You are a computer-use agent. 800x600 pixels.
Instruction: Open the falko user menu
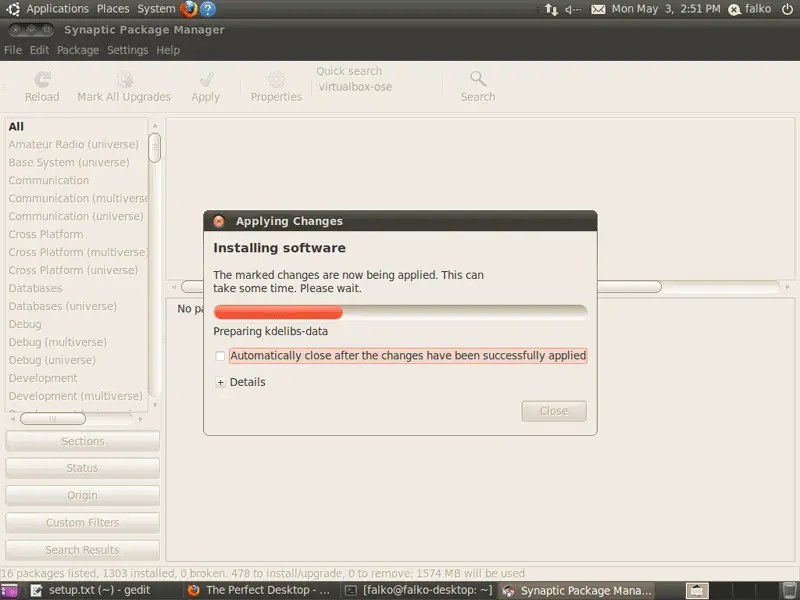click(749, 9)
